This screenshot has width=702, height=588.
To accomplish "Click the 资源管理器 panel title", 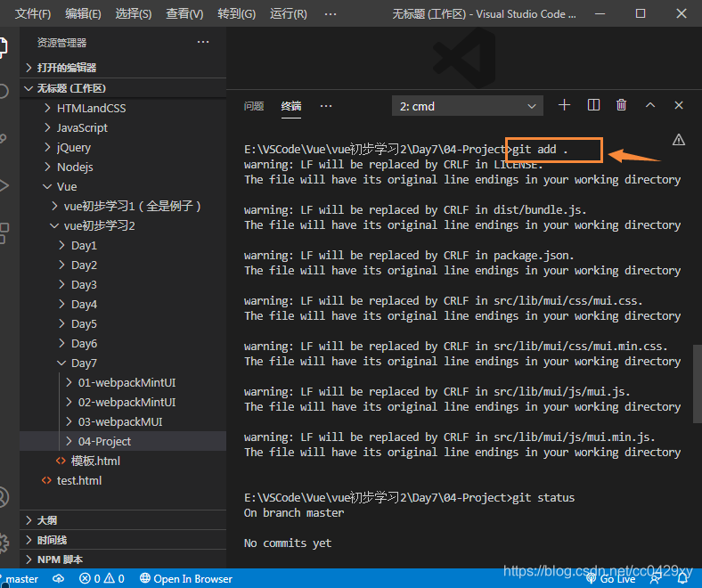I will tap(61, 43).
